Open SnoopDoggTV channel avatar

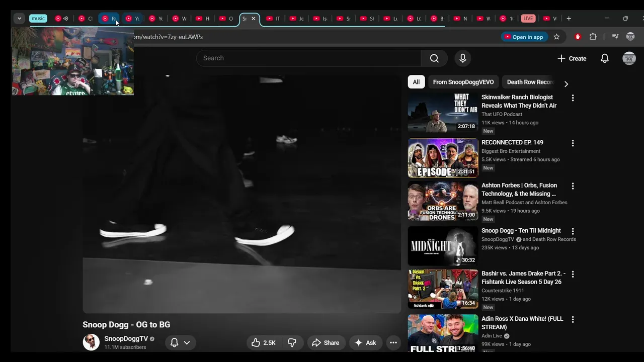pyautogui.click(x=91, y=342)
